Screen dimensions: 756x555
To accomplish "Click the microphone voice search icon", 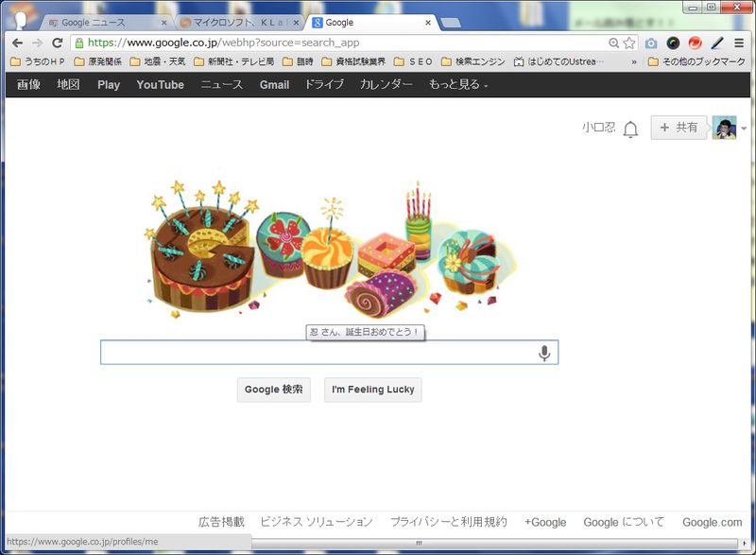I will coord(544,353).
